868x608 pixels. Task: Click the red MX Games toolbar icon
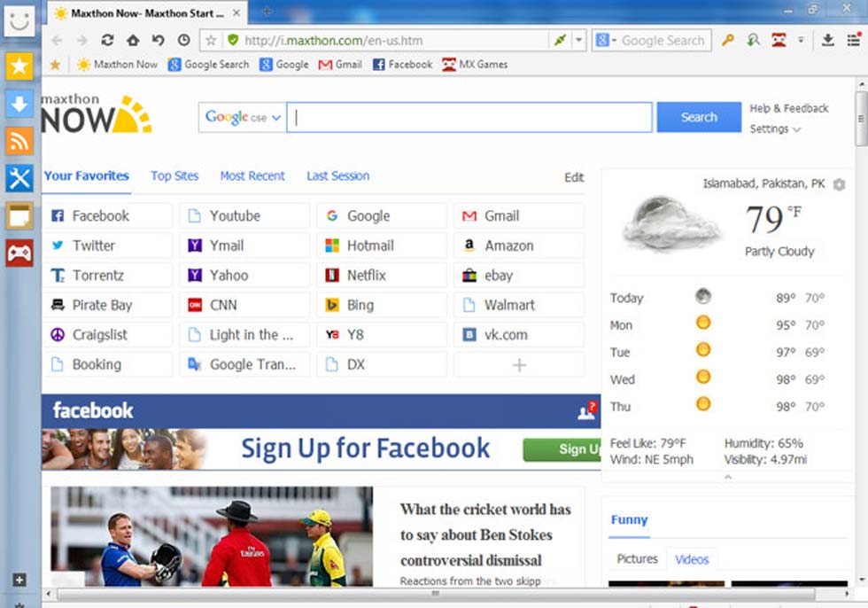[x=779, y=40]
